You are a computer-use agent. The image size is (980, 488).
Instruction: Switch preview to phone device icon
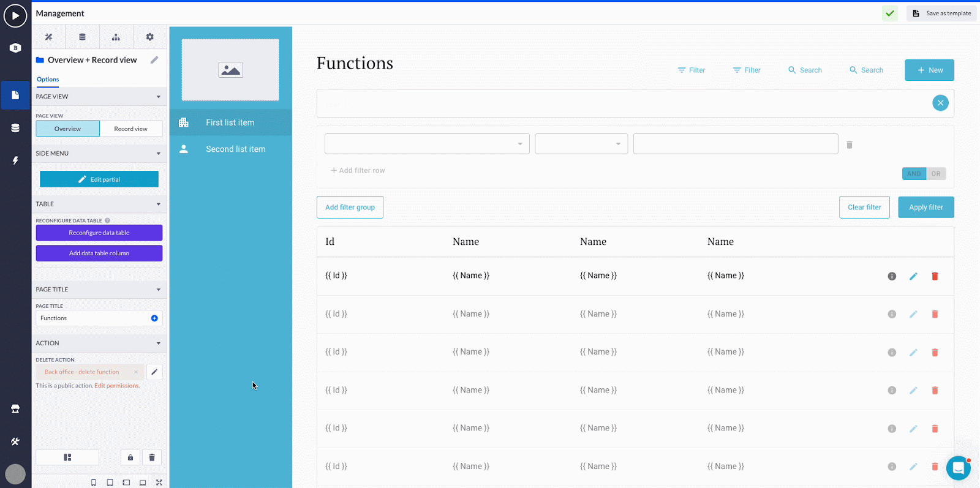tap(94, 482)
